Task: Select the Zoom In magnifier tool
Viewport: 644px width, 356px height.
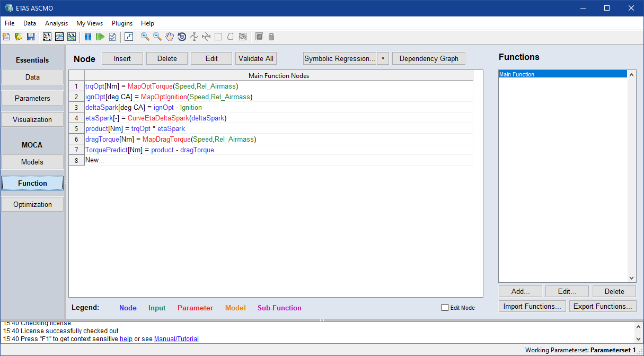Action: click(145, 37)
